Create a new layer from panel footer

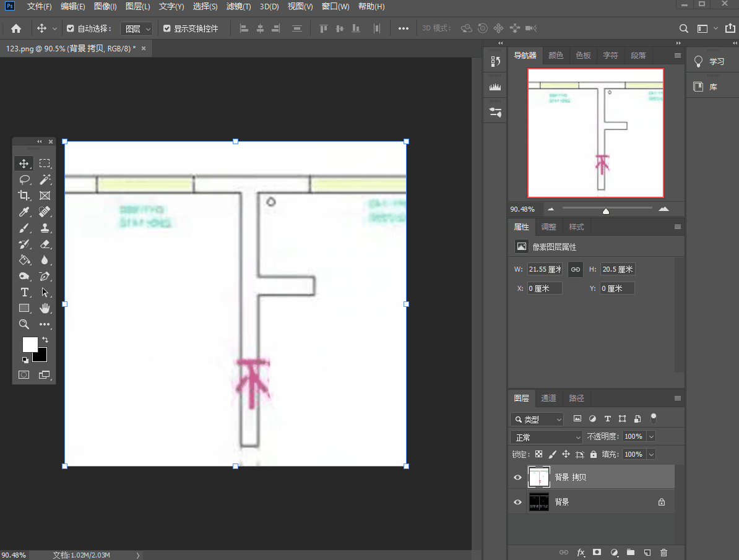coord(647,553)
